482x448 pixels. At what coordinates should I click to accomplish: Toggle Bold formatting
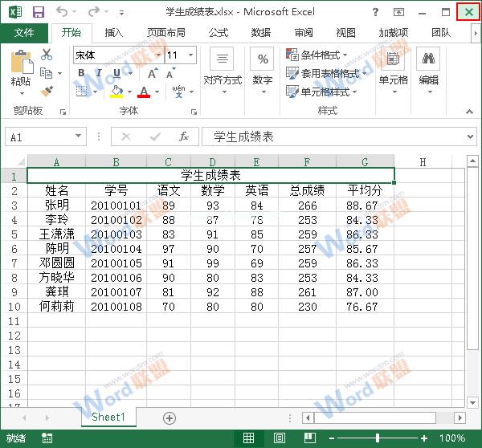pyautogui.click(x=81, y=73)
